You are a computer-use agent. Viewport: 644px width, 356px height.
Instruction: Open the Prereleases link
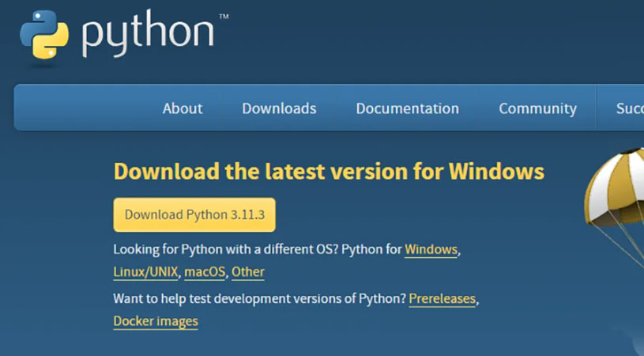pyautogui.click(x=443, y=299)
